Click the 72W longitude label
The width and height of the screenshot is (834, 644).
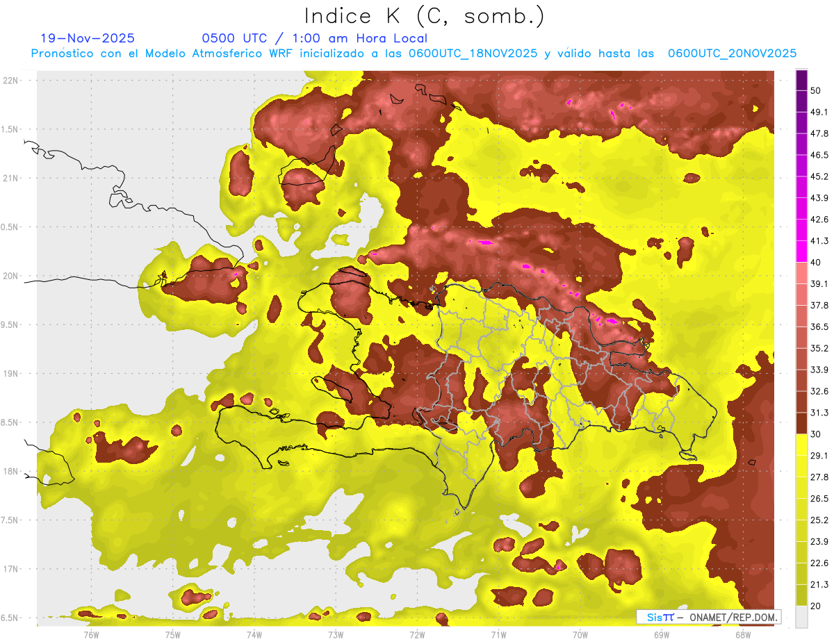pos(417,634)
